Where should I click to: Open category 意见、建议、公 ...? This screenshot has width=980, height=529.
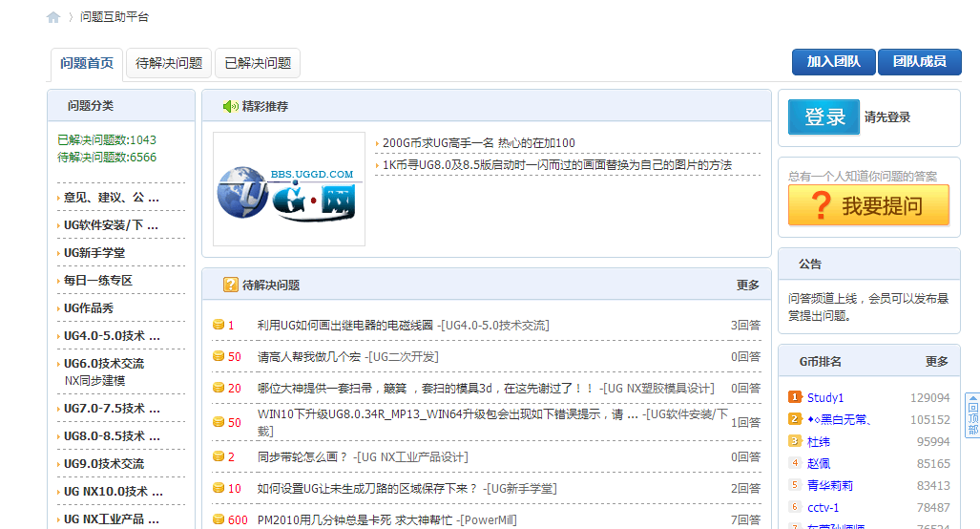112,198
